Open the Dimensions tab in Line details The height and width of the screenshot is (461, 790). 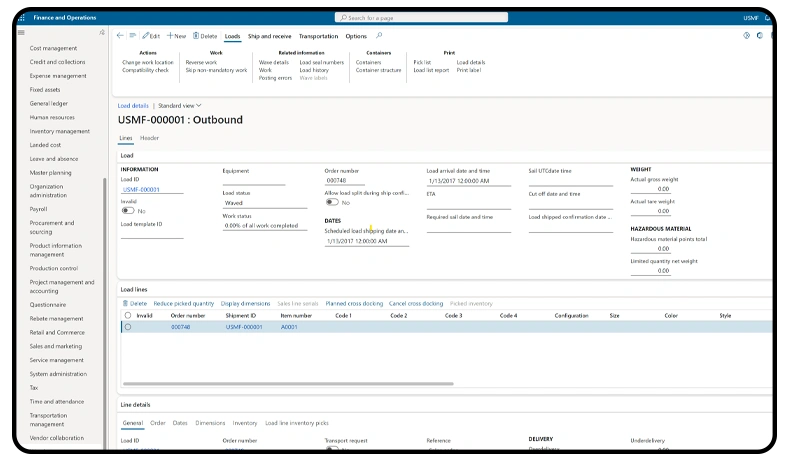[210, 423]
